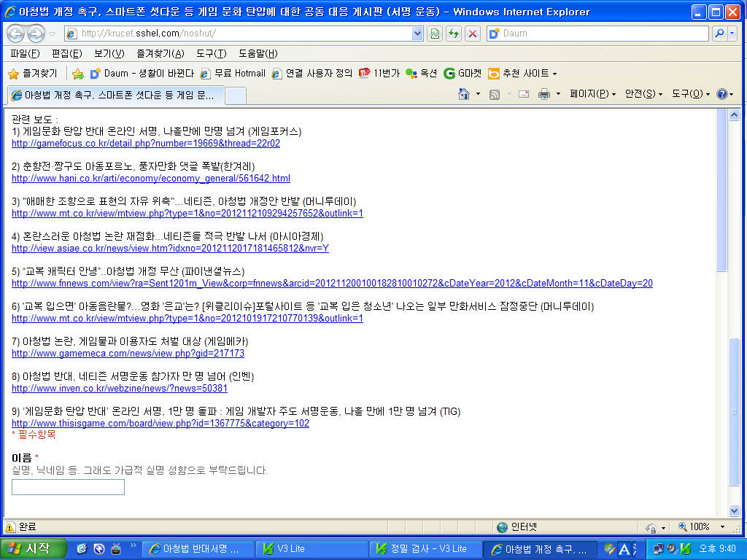Open search provider options dropdown arrow
Image resolution: width=747 pixels, height=560 pixels.
(x=732, y=34)
